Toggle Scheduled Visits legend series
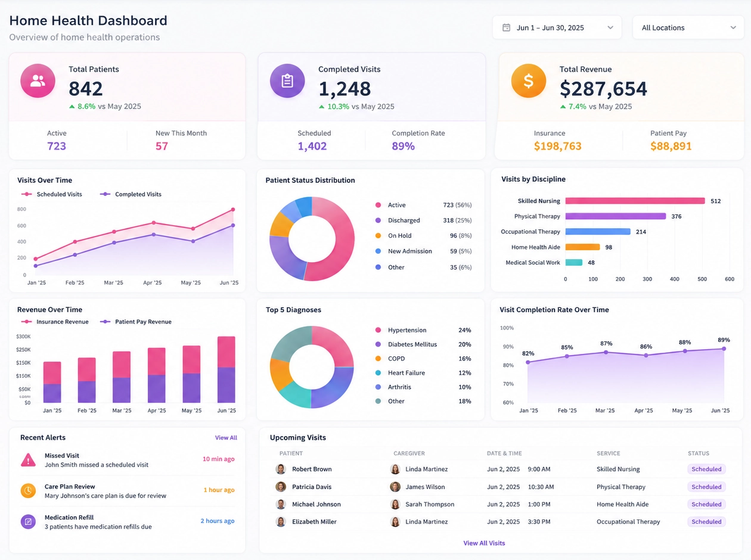This screenshot has width=751, height=560. click(x=52, y=194)
